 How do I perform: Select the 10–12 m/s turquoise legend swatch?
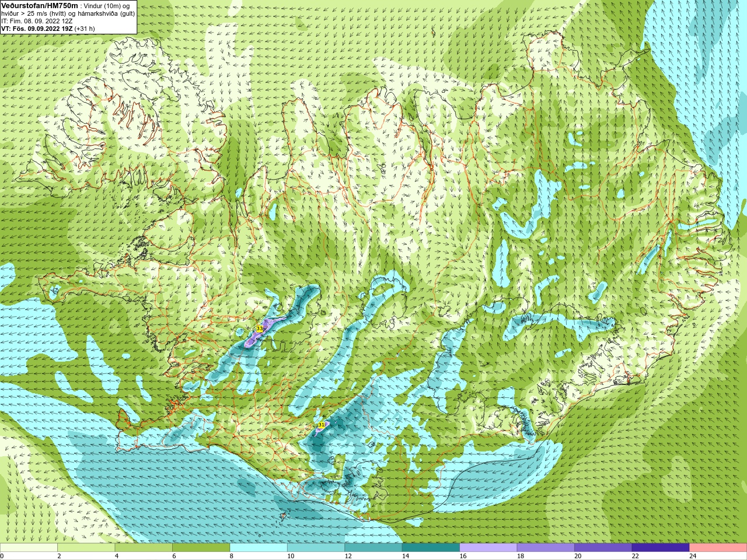pos(316,548)
